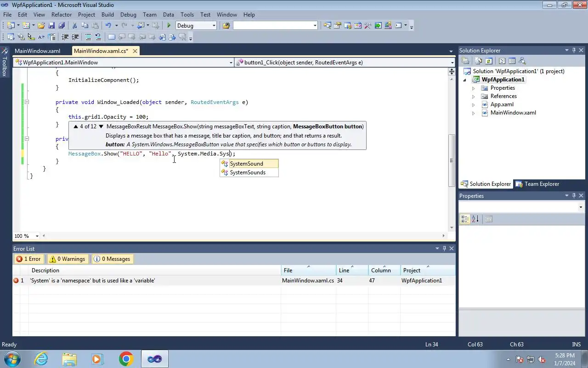Click the Display Quick Info icon
Viewport: 588px width, 368px height.
pyautogui.click(x=31, y=37)
